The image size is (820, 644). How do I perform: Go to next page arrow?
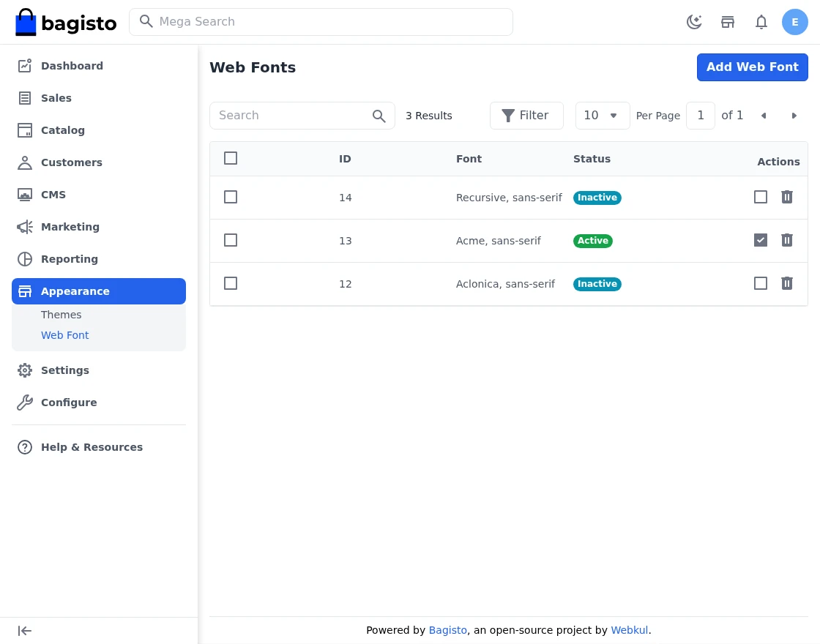(x=794, y=116)
